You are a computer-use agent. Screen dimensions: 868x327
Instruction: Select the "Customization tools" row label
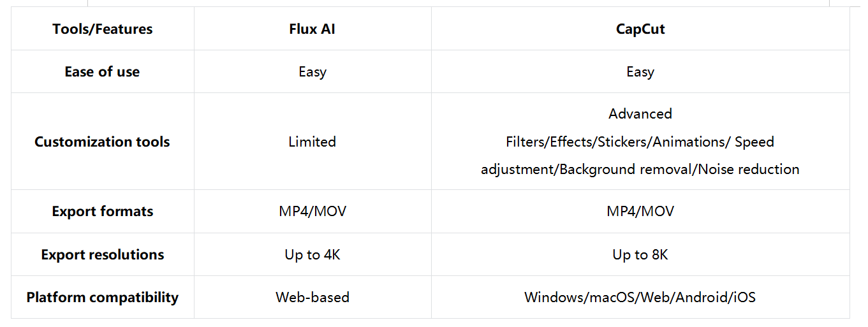tap(102, 142)
